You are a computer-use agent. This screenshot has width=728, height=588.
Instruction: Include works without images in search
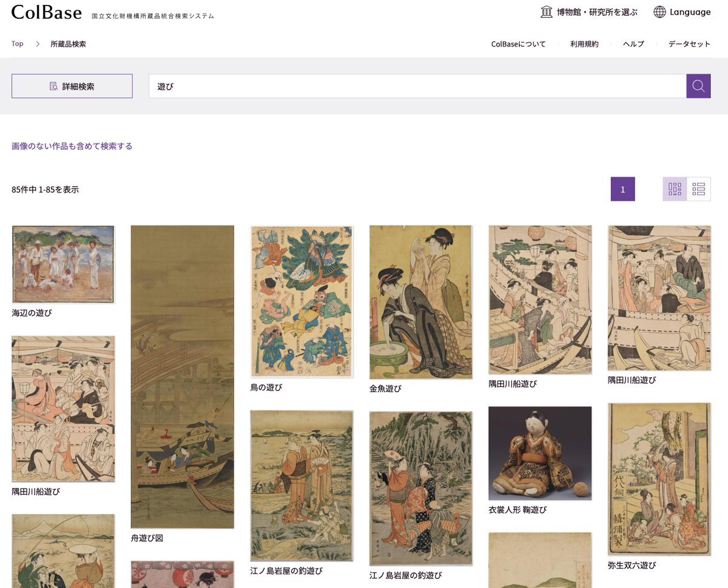click(x=72, y=146)
